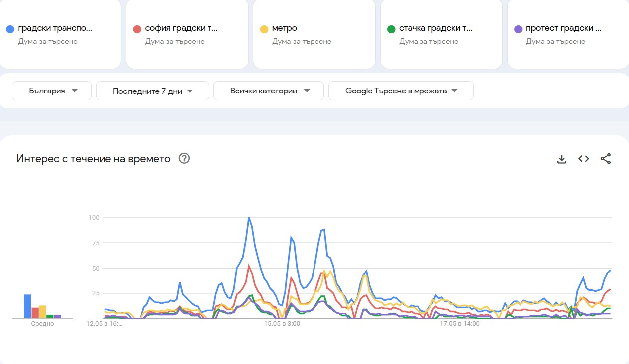This screenshot has height=364, width=629.
Task: Expand the Последните 7 дни time range dropdown
Action: pyautogui.click(x=152, y=91)
